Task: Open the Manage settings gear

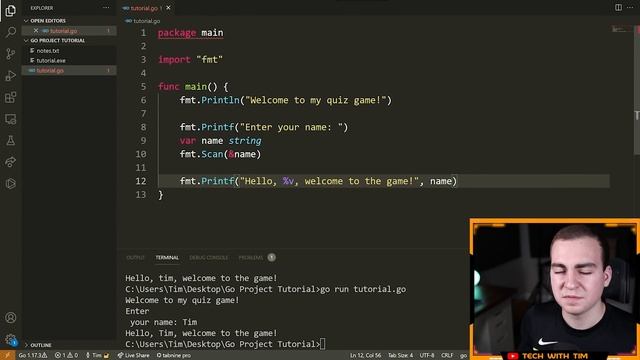Action: (x=11, y=340)
